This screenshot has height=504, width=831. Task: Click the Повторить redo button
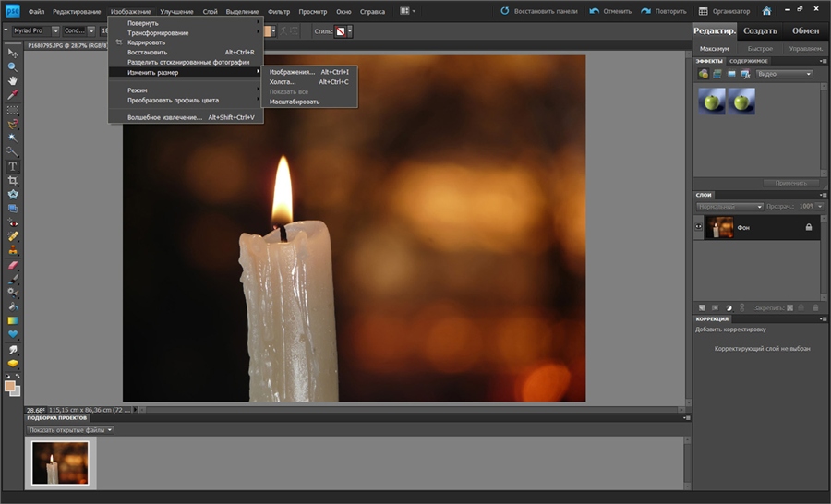[664, 11]
